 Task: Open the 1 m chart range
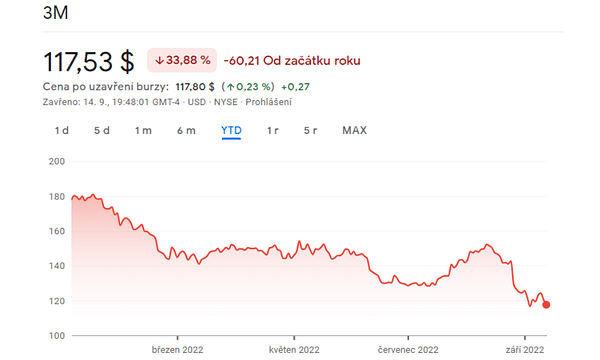[143, 130]
